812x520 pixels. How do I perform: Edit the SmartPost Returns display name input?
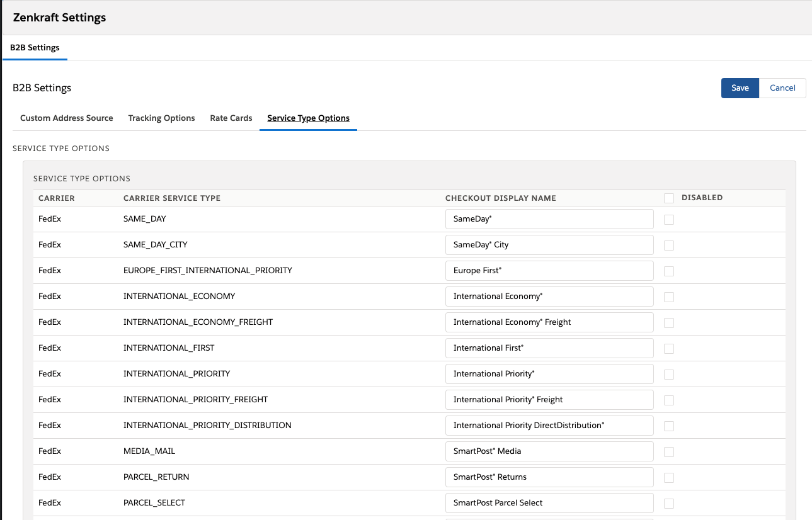point(549,477)
